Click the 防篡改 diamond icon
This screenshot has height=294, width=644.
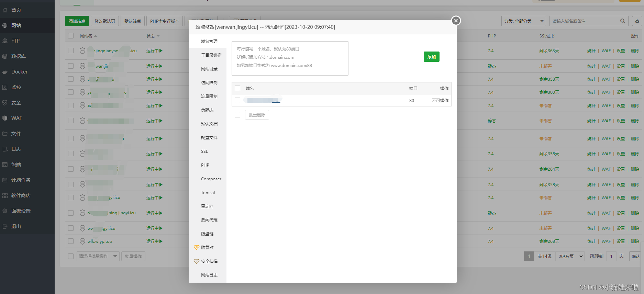pos(197,247)
